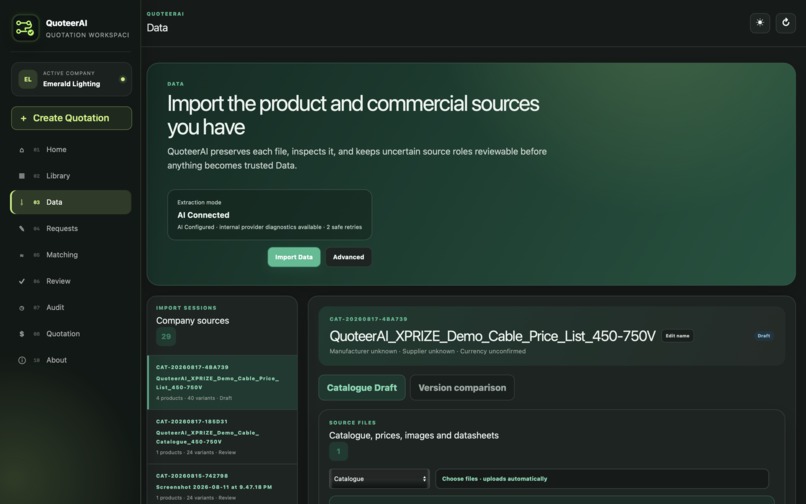Click the Company sources heading

pos(193,321)
